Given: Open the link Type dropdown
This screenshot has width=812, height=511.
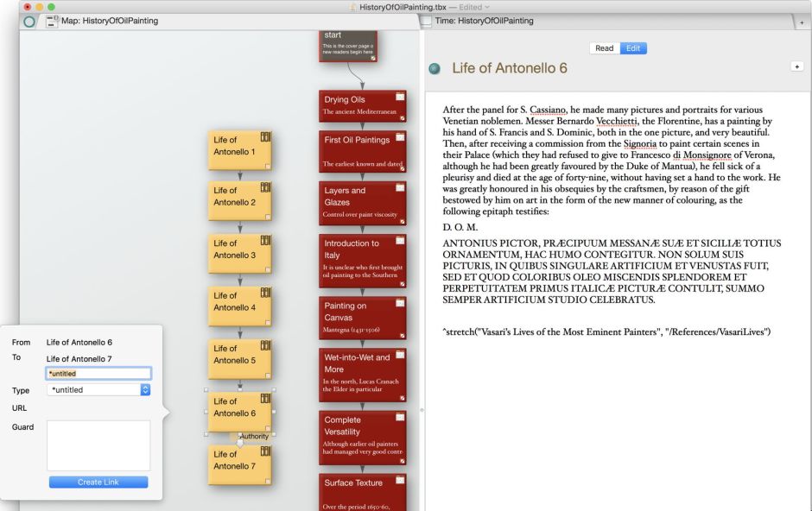Looking at the screenshot, I should (x=145, y=390).
